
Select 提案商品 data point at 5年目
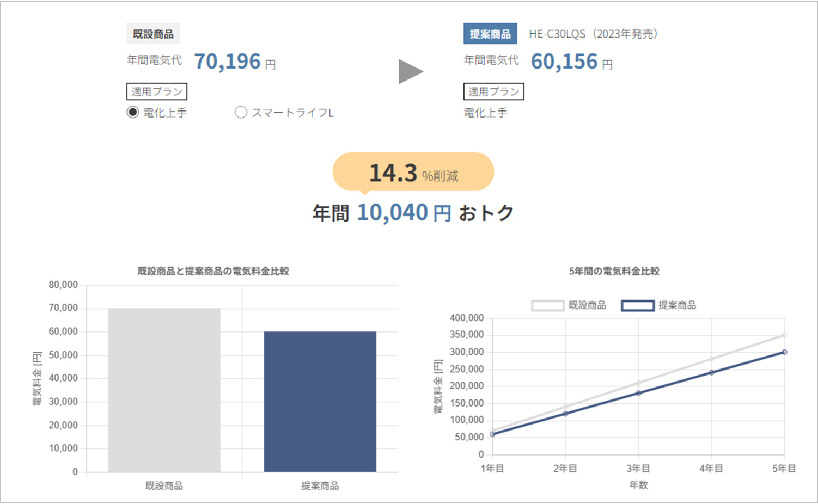784,352
